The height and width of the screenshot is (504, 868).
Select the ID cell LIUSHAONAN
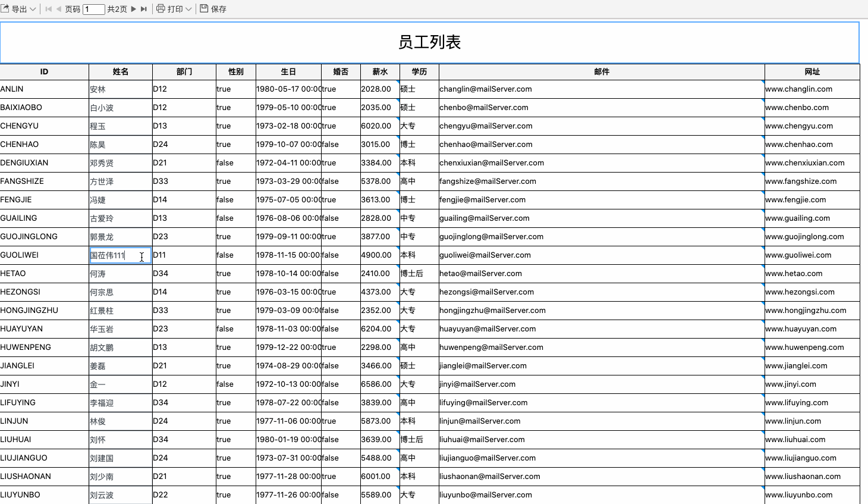[44, 476]
